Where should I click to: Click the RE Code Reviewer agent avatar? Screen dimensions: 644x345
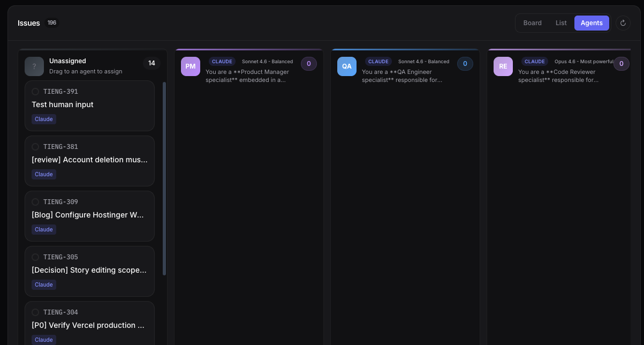503,66
